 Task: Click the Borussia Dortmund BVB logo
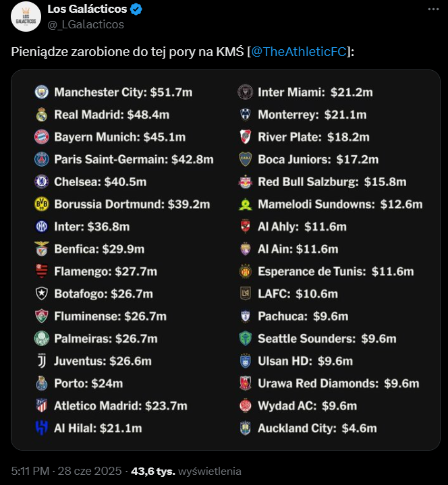tap(41, 204)
